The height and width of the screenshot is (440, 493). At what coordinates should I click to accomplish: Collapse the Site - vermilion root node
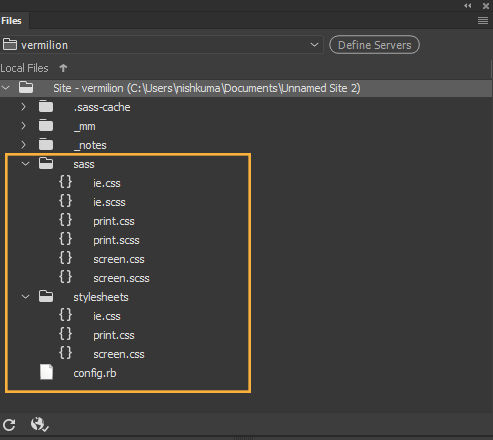[6, 88]
